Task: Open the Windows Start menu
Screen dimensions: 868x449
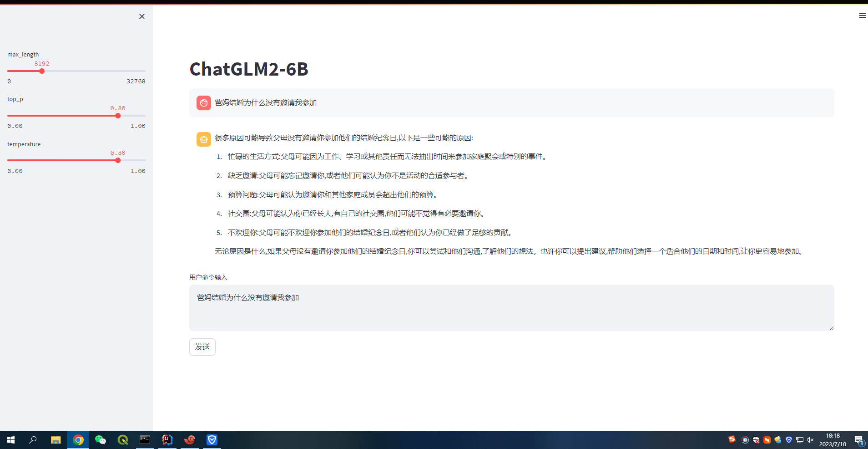Action: tap(11, 440)
